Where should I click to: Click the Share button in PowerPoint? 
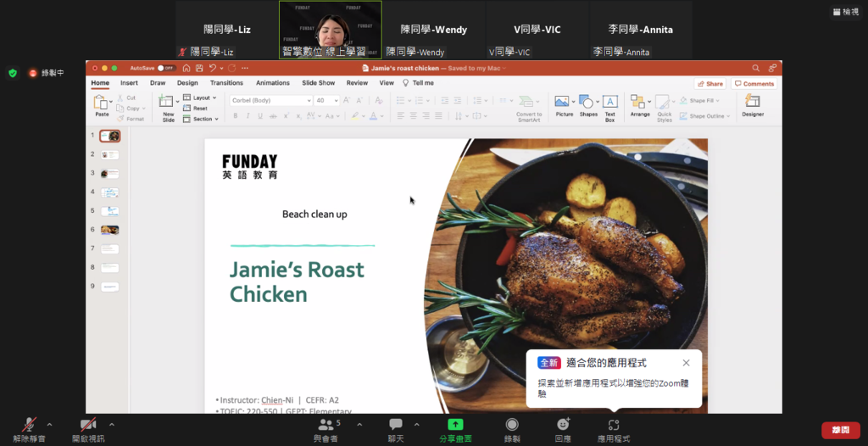tap(709, 84)
